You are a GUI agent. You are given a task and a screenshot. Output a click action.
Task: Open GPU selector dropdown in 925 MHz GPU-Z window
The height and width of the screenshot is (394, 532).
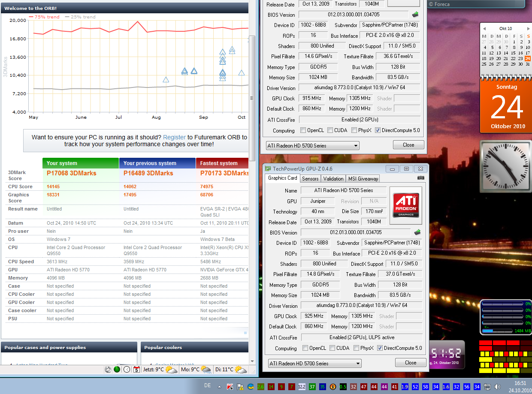pos(314,363)
